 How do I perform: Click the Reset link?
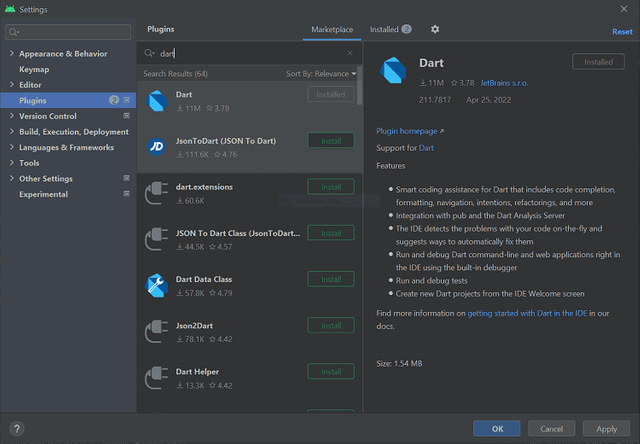[622, 32]
